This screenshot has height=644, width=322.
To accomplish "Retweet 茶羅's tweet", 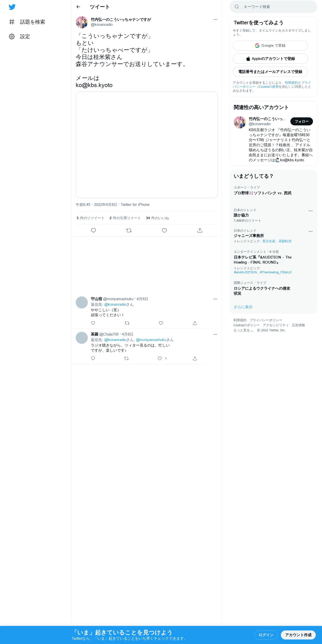I will coord(126,358).
